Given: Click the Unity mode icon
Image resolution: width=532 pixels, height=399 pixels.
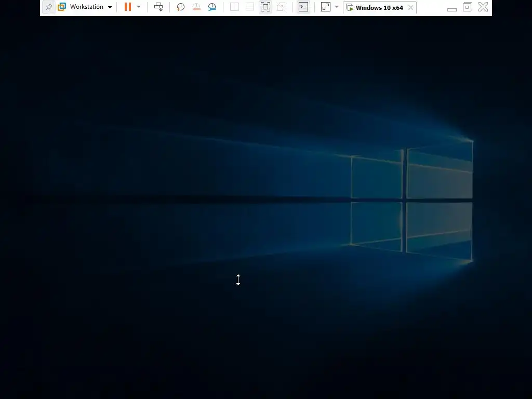Looking at the screenshot, I should [x=281, y=7].
